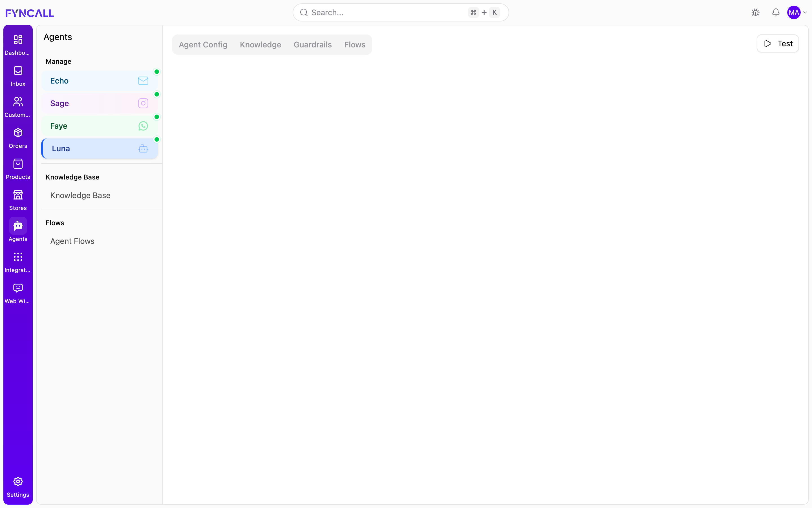
Task: Open the notifications bell
Action: (776, 12)
